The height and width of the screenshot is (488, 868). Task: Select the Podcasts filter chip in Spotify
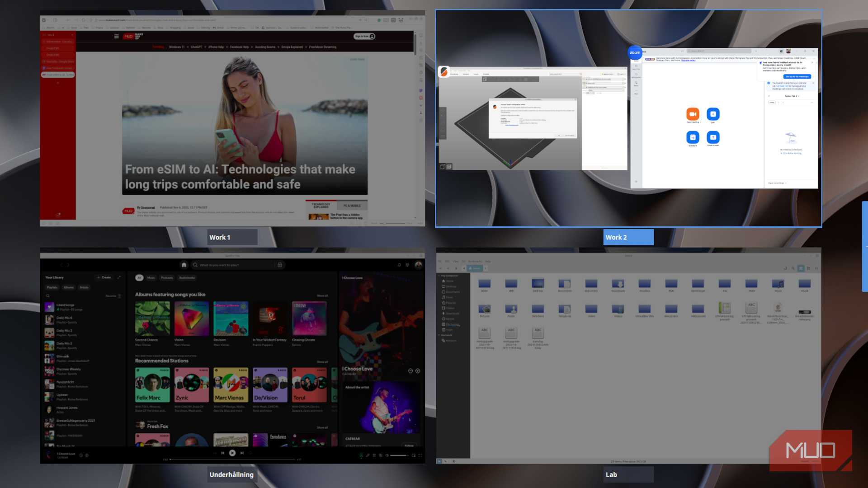(x=167, y=278)
